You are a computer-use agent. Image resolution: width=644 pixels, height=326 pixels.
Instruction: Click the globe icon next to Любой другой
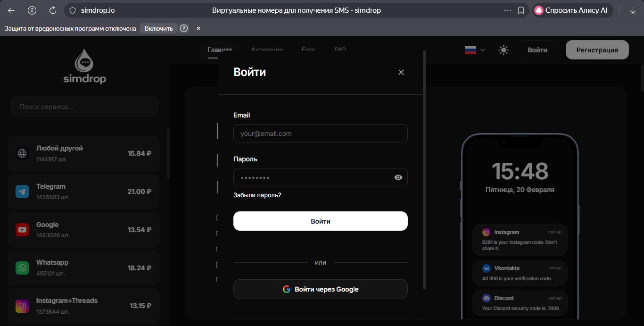[22, 153]
